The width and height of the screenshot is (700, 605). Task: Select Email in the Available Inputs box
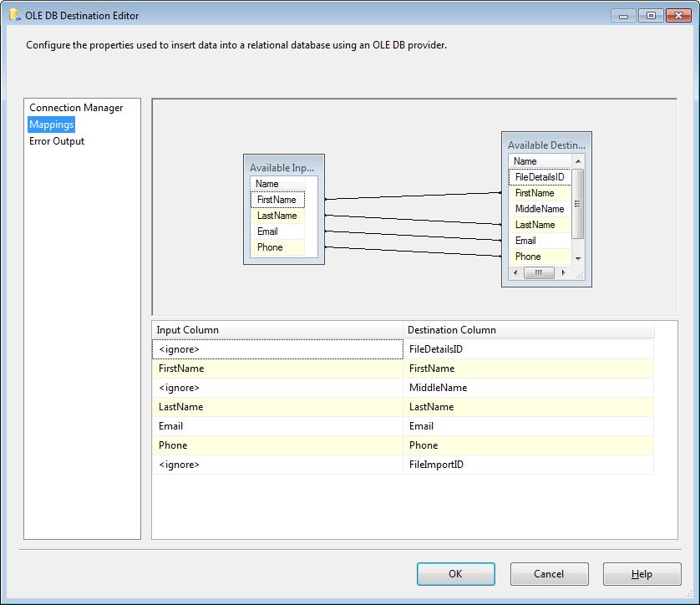tap(277, 231)
